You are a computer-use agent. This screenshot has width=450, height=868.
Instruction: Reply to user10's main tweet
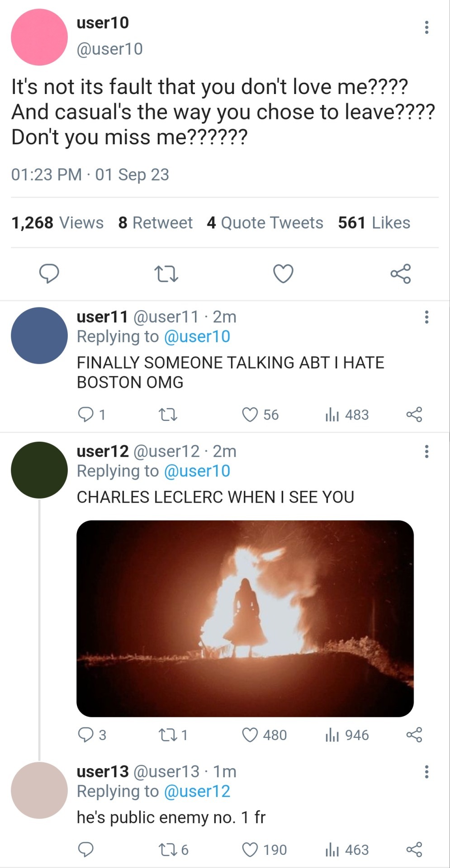pos(49,274)
